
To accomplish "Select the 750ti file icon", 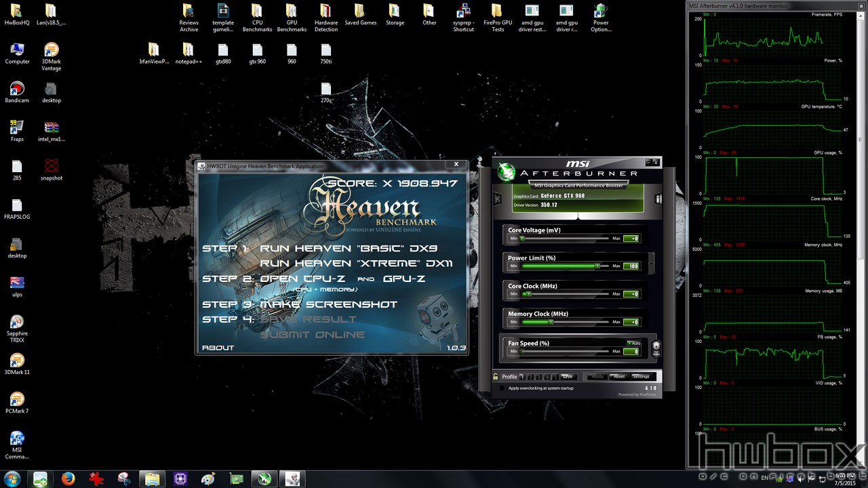I will tap(325, 54).
